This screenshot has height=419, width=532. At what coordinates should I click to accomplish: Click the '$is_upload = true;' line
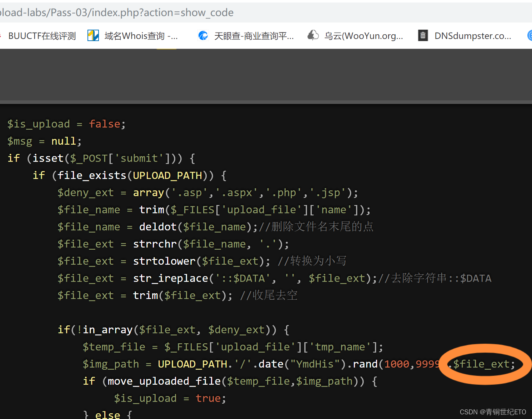(x=170, y=398)
